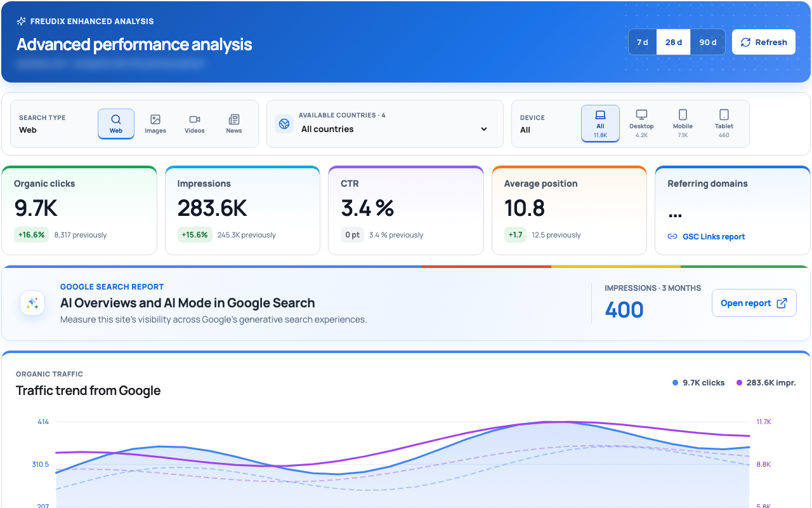The height and width of the screenshot is (508, 812).
Task: Choose the Videos search type
Action: pos(195,124)
